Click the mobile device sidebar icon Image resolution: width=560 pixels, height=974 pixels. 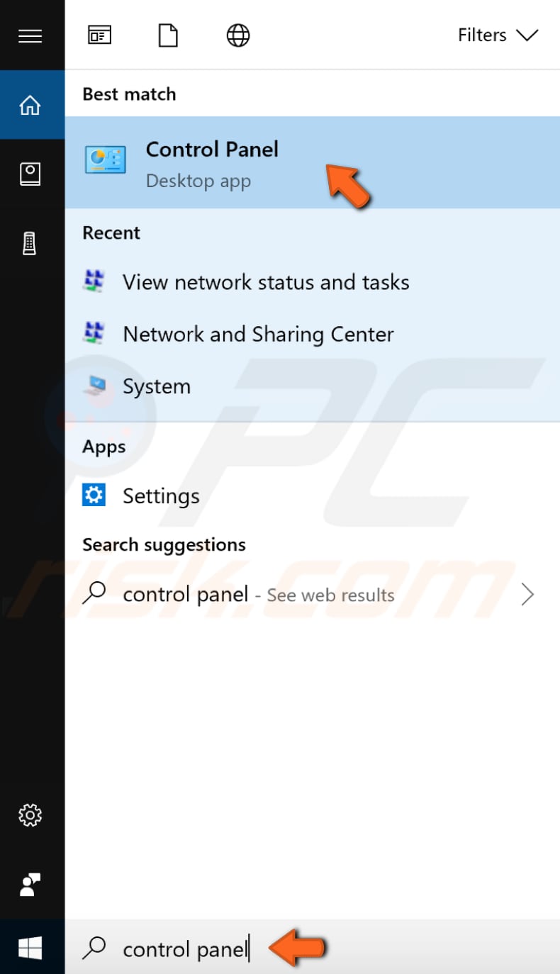[30, 242]
